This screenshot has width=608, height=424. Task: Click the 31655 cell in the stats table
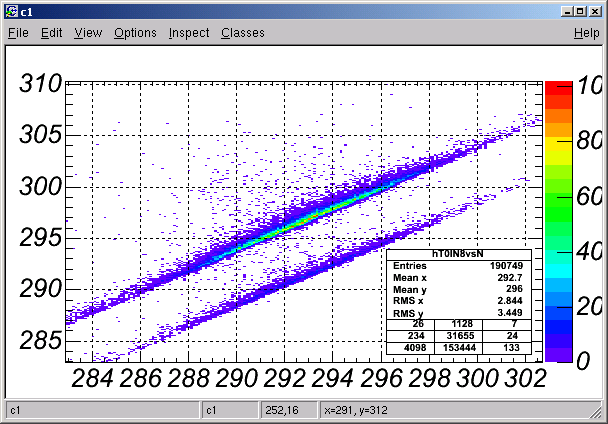[459, 336]
